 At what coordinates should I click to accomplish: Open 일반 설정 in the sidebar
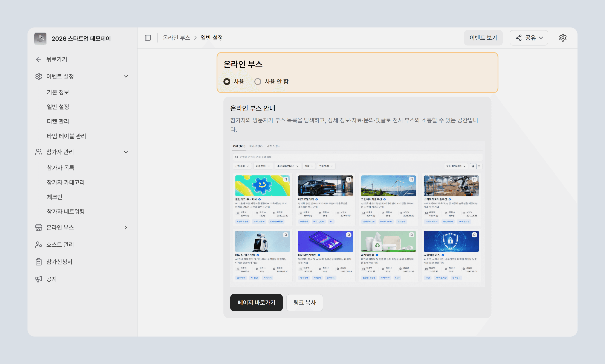pyautogui.click(x=58, y=107)
